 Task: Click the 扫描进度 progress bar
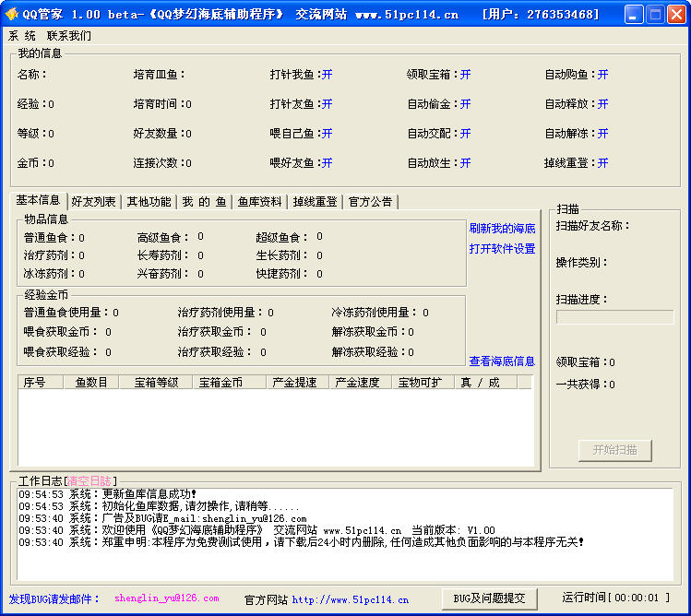614,317
